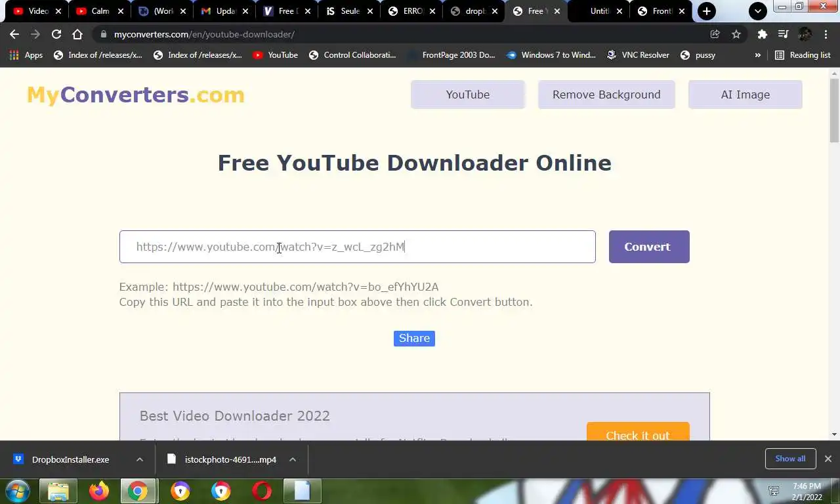Share this page via address bar share icon
The width and height of the screenshot is (840, 504).
point(715,34)
